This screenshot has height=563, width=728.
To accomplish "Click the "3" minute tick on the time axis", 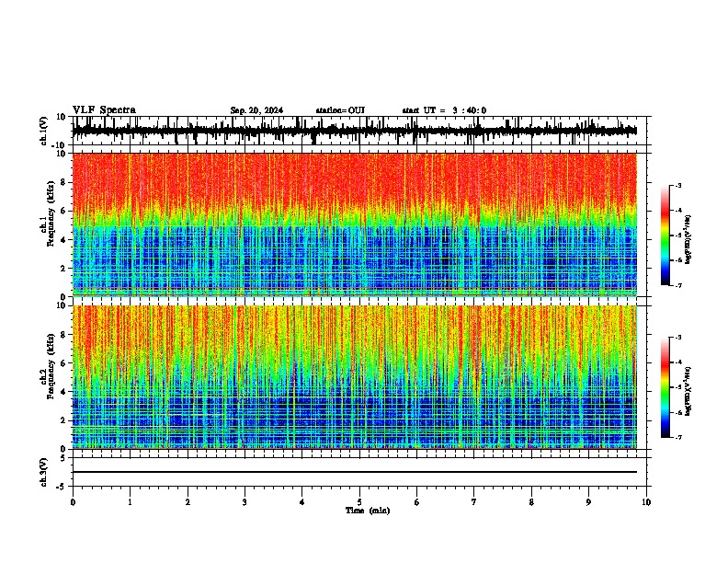I will click(x=245, y=502).
